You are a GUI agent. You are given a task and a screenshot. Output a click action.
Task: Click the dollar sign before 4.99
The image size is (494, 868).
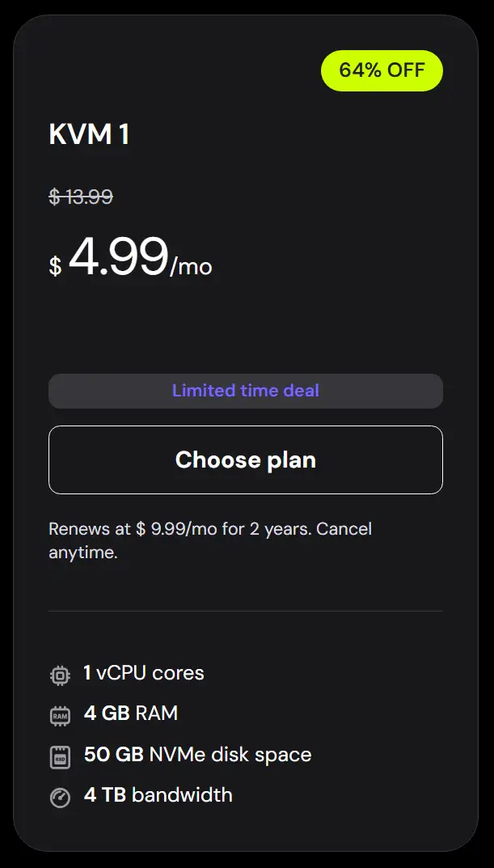point(55,266)
